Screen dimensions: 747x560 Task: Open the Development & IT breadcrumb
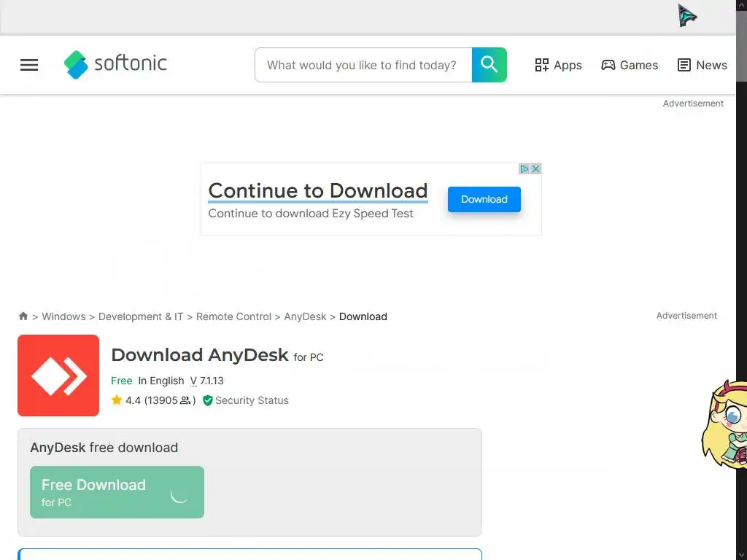141,316
